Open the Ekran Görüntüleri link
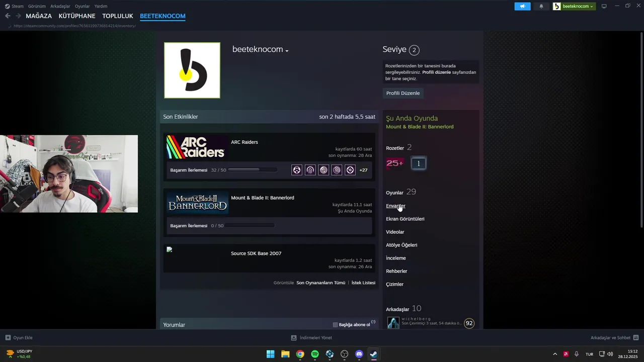Viewport: 644px width, 362px height. pyautogui.click(x=405, y=219)
